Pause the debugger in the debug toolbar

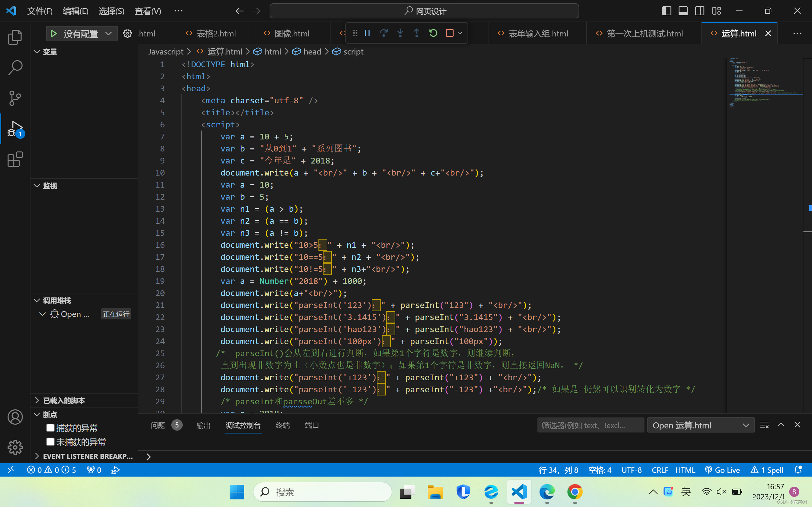(367, 33)
